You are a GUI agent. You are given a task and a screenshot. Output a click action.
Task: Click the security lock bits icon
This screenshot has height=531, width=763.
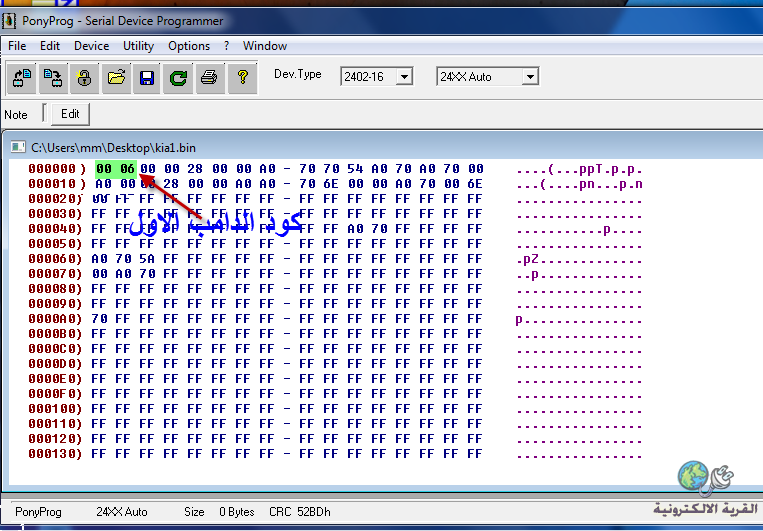pyautogui.click(x=84, y=77)
